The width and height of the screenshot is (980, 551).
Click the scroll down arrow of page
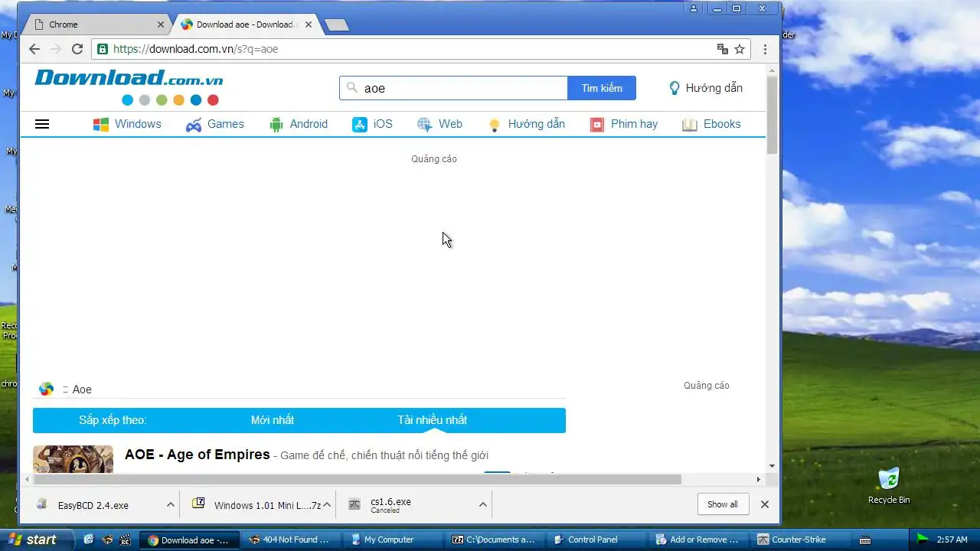772,465
